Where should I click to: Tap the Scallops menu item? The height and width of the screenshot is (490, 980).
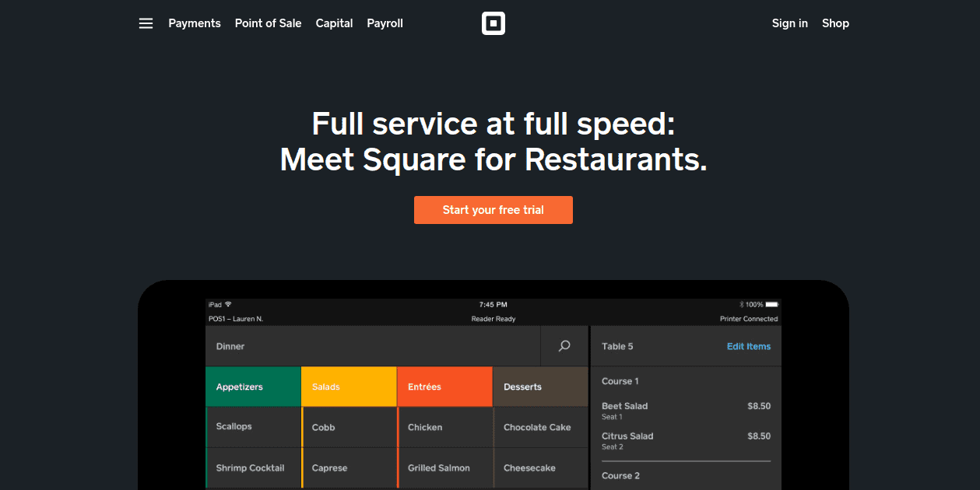click(253, 427)
